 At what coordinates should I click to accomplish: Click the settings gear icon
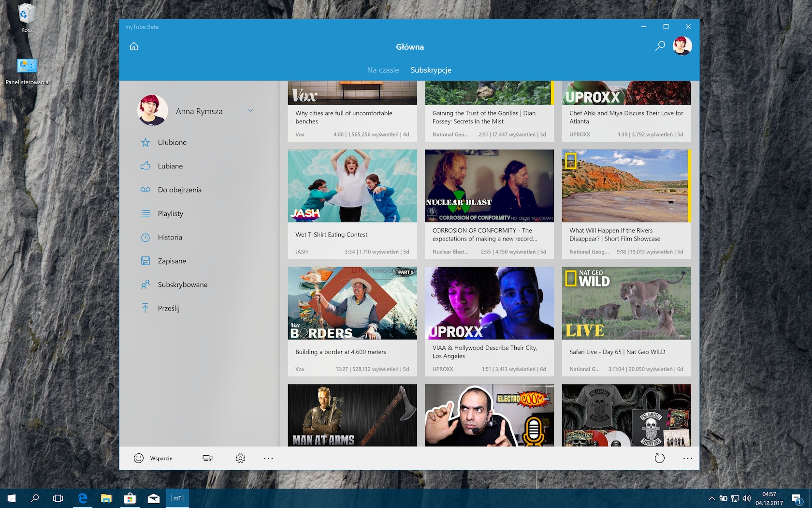click(x=240, y=458)
